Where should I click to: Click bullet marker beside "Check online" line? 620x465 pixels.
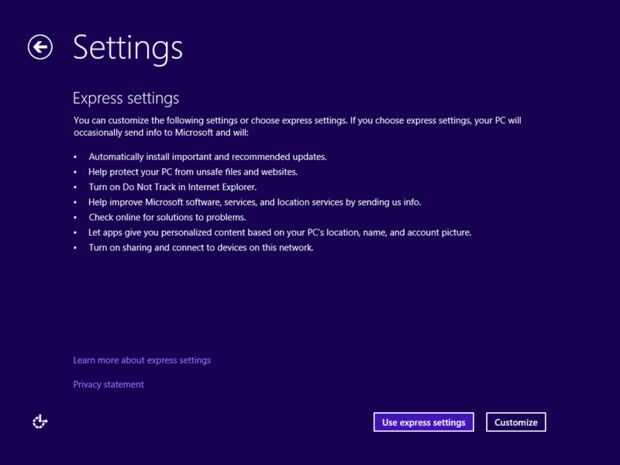76,217
